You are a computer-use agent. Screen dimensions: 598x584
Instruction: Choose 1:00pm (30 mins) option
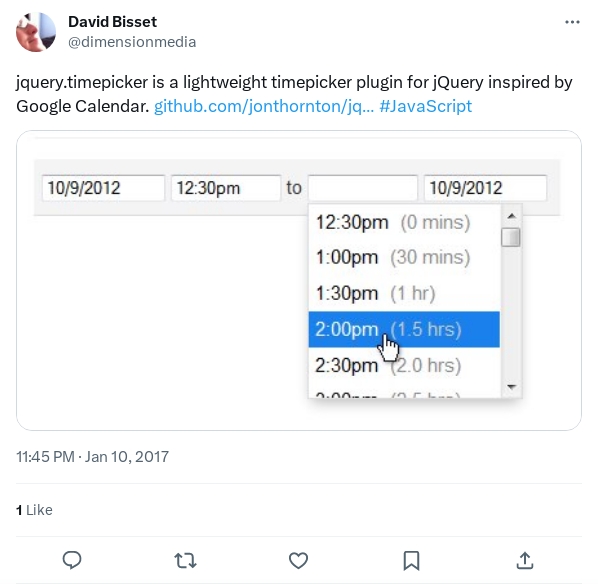click(404, 257)
